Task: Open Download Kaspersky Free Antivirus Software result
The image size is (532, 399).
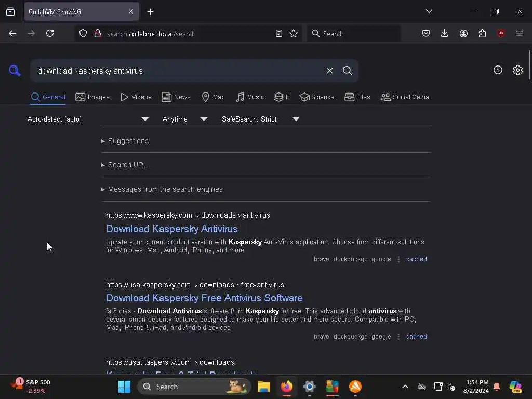Action: (x=204, y=298)
